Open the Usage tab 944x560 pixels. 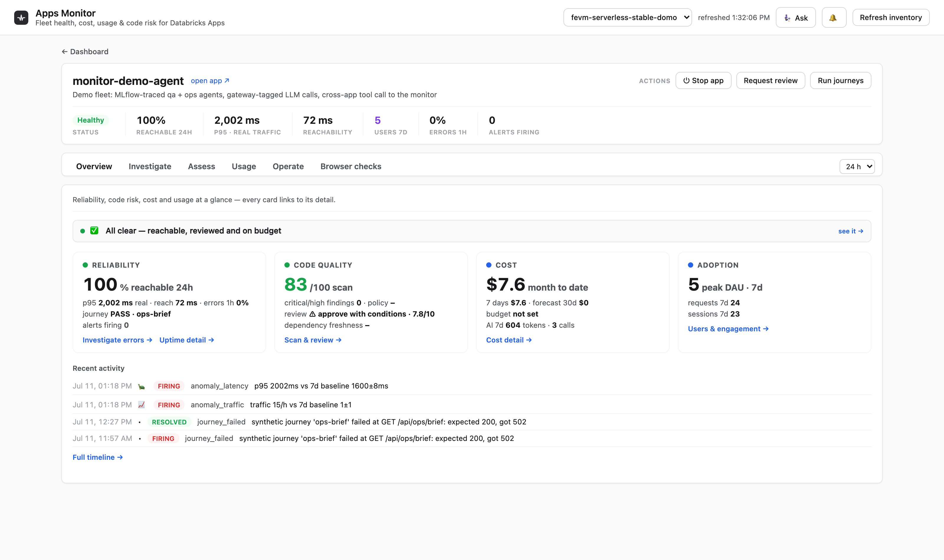pyautogui.click(x=244, y=167)
